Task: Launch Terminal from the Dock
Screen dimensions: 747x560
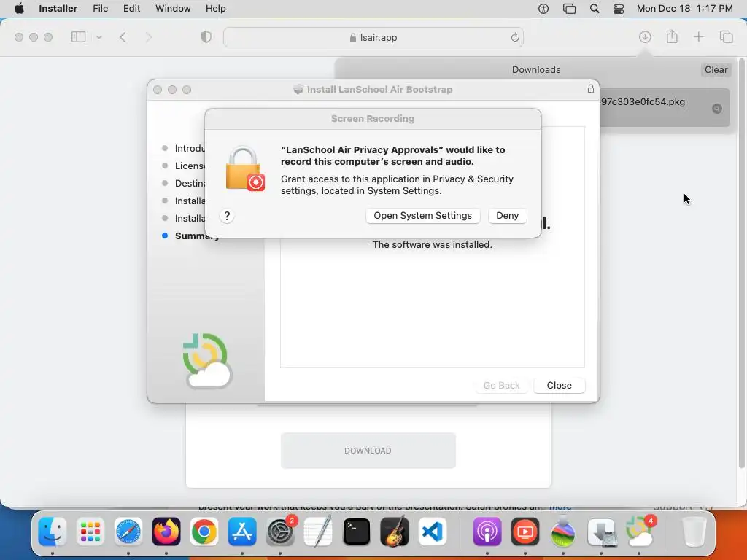Action: click(x=356, y=532)
